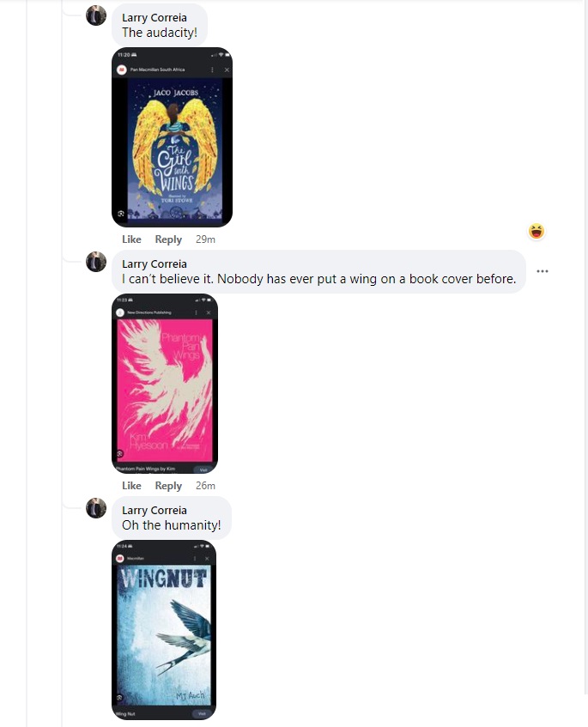
Task: Click vertical dots menu in Girl with Wings screenshot
Action: coord(212,70)
